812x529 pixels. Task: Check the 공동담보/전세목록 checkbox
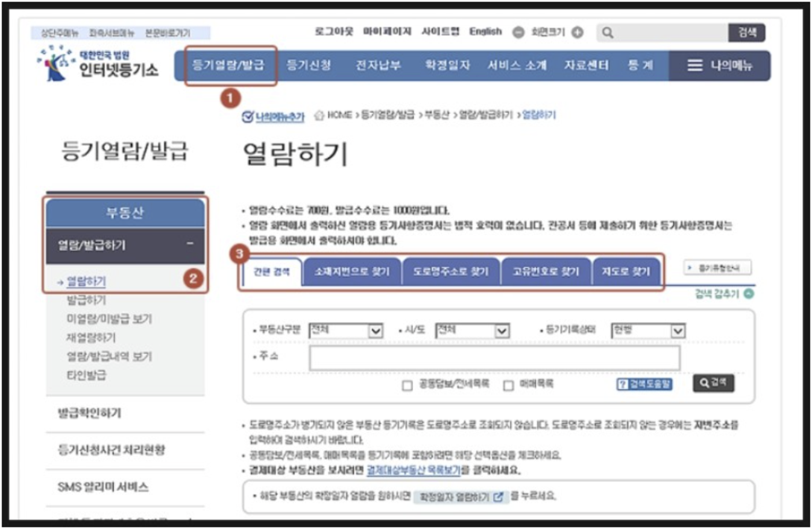(x=406, y=384)
